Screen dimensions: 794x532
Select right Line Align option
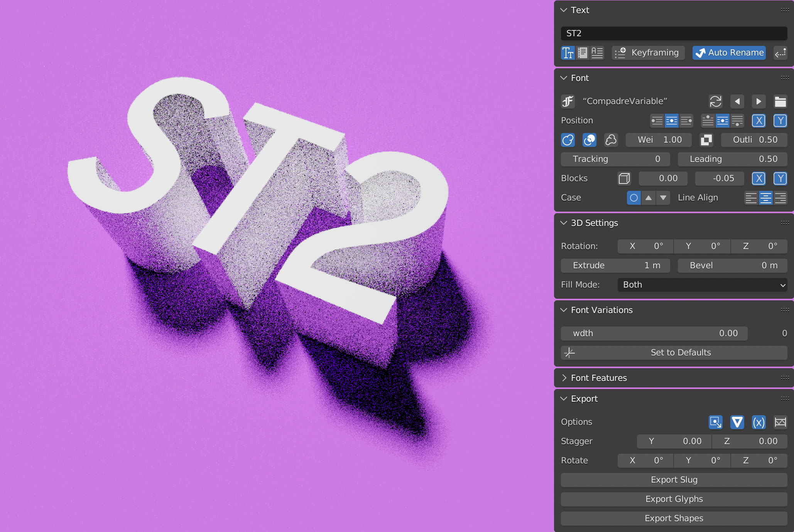pos(780,198)
